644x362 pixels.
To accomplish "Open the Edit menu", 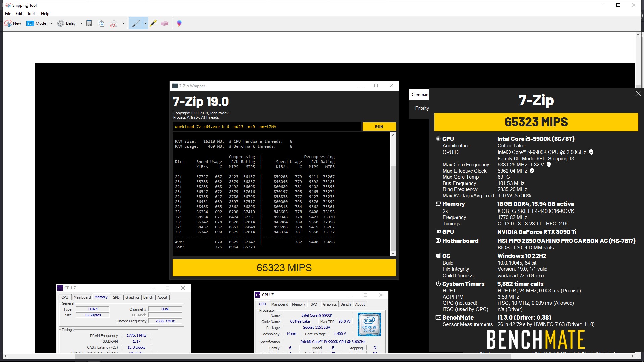I will coord(19,14).
